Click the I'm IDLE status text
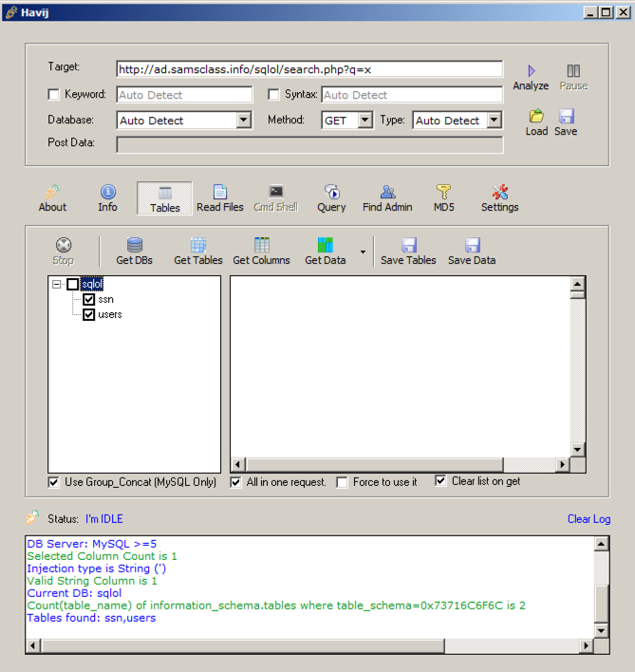The image size is (635, 672). click(x=104, y=519)
